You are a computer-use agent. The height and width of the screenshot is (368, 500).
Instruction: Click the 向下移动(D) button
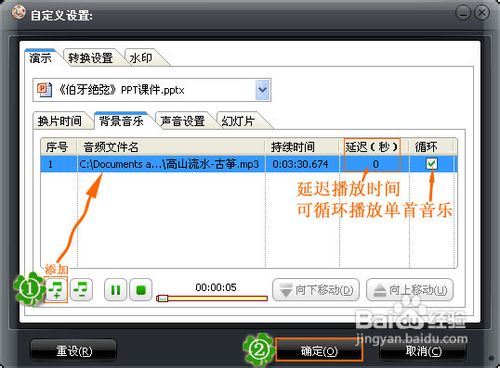click(316, 290)
